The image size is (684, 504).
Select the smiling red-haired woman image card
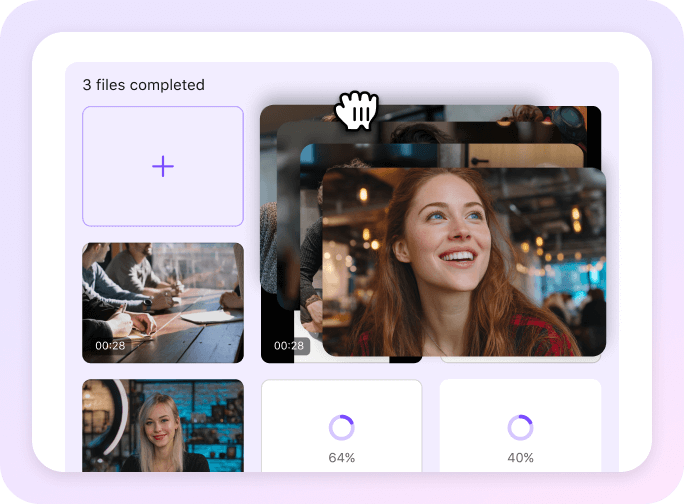pos(464,262)
